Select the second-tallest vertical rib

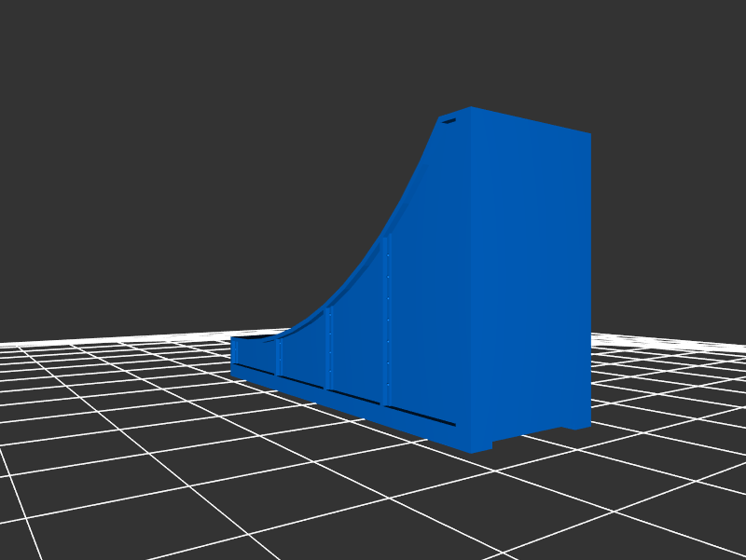click(328, 348)
